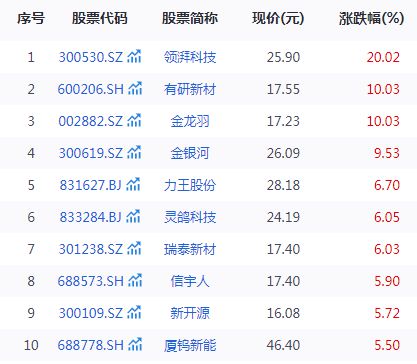Open chart icon beside 300530.SZ
Screen dimensions: 417x364
pyautogui.click(x=134, y=56)
